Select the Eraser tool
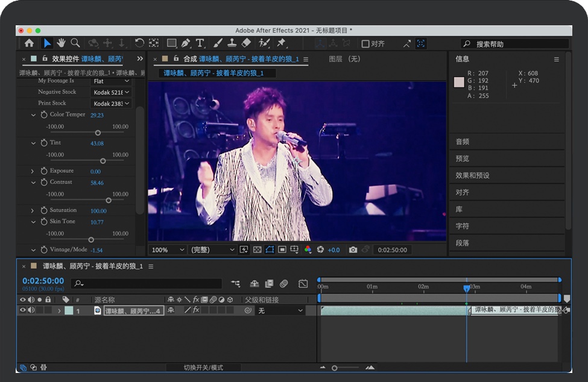 pos(246,43)
